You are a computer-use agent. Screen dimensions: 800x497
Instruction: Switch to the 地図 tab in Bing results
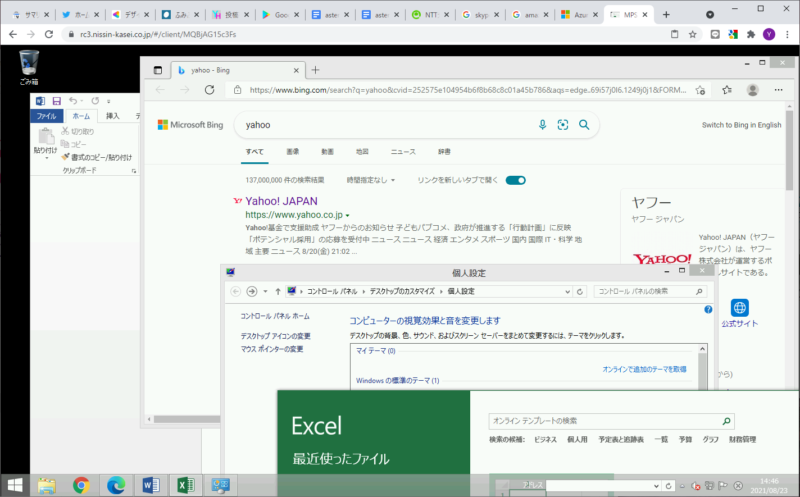(362, 152)
